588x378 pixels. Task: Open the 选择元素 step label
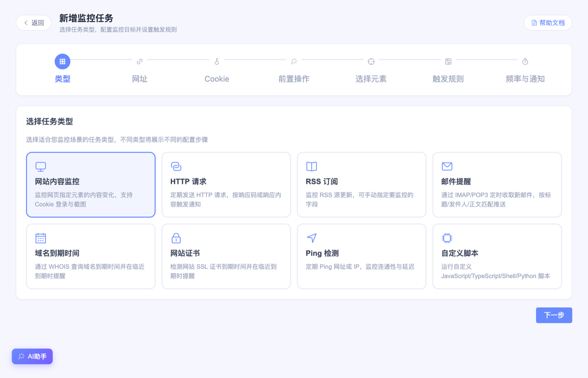[371, 79]
